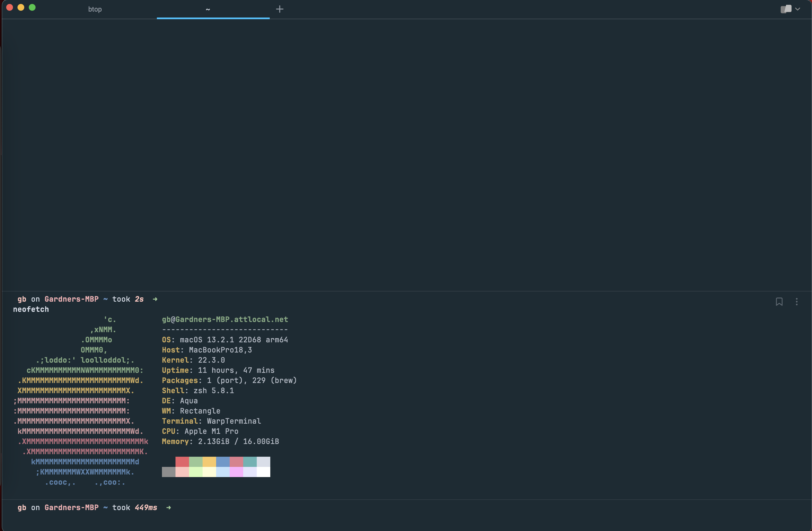This screenshot has width=812, height=531.
Task: Open the neofetch block three-dot menu
Action: 797,302
